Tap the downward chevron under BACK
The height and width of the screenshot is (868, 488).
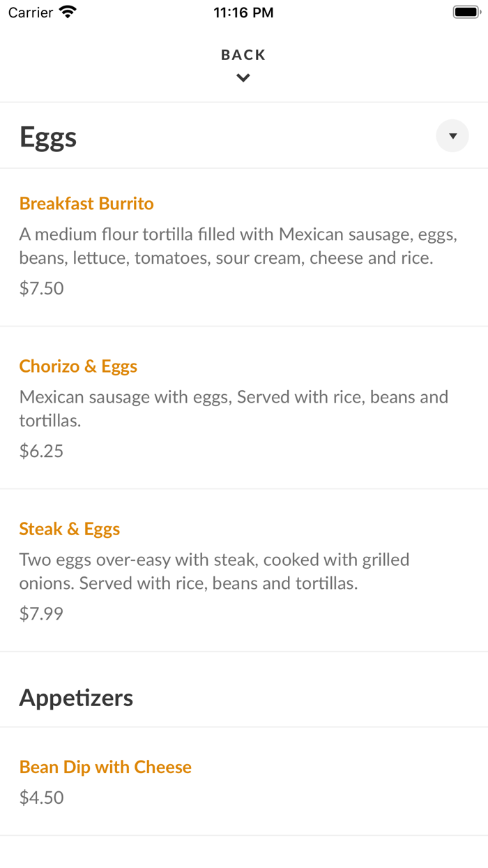pyautogui.click(x=243, y=77)
